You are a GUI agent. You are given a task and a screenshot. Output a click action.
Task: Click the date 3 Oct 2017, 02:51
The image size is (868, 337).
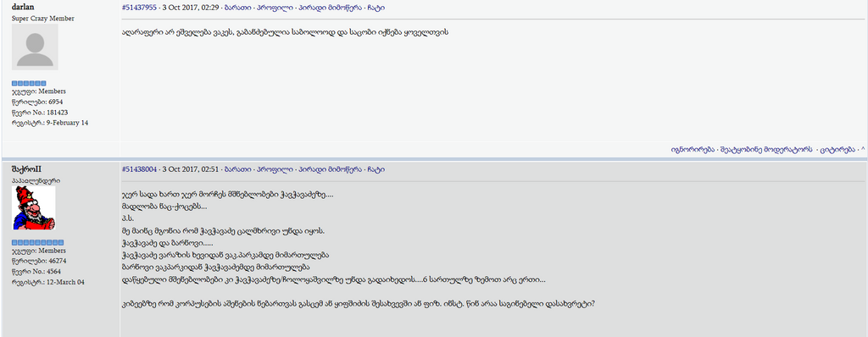tap(191, 169)
